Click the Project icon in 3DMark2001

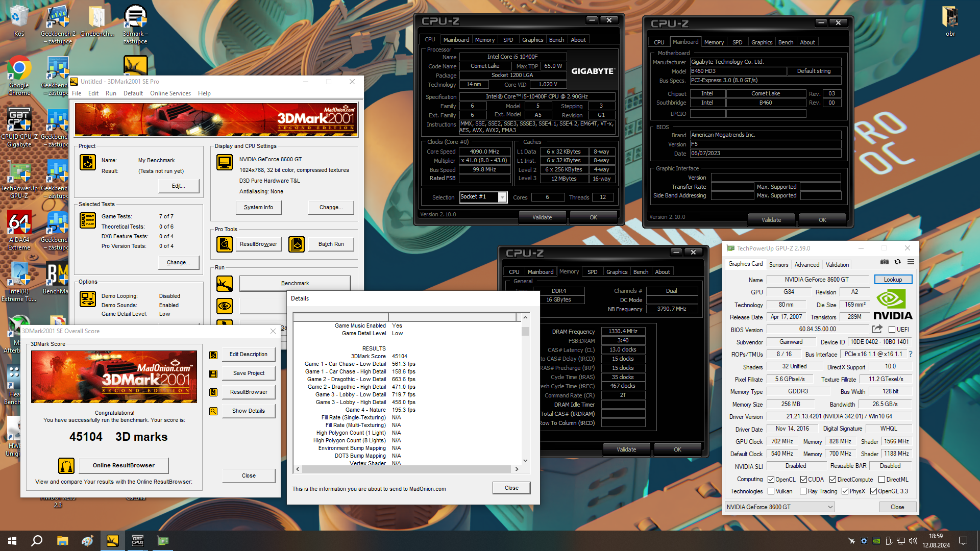pyautogui.click(x=88, y=162)
